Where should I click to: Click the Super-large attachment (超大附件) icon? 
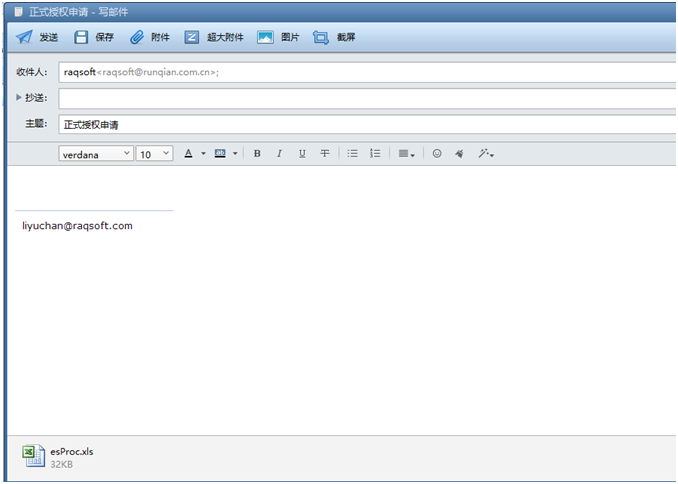[192, 37]
